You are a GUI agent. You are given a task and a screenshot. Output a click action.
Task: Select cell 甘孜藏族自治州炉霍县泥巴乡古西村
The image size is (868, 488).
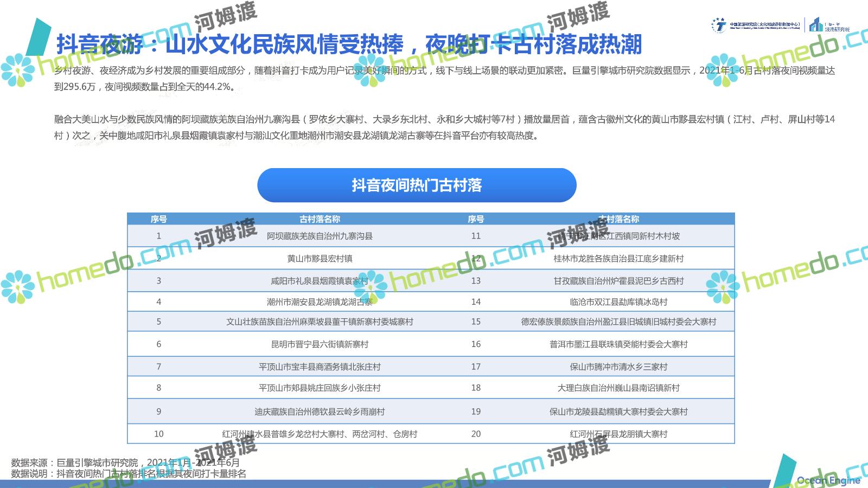(x=618, y=281)
